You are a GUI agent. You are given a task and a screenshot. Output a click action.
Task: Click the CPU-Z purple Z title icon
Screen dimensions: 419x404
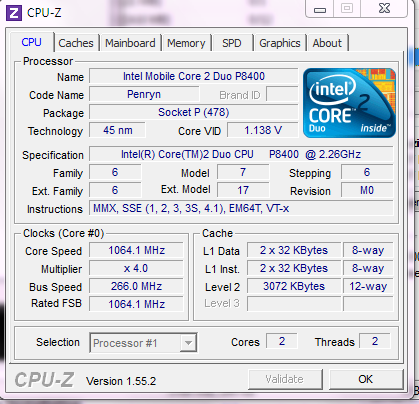coord(14,13)
